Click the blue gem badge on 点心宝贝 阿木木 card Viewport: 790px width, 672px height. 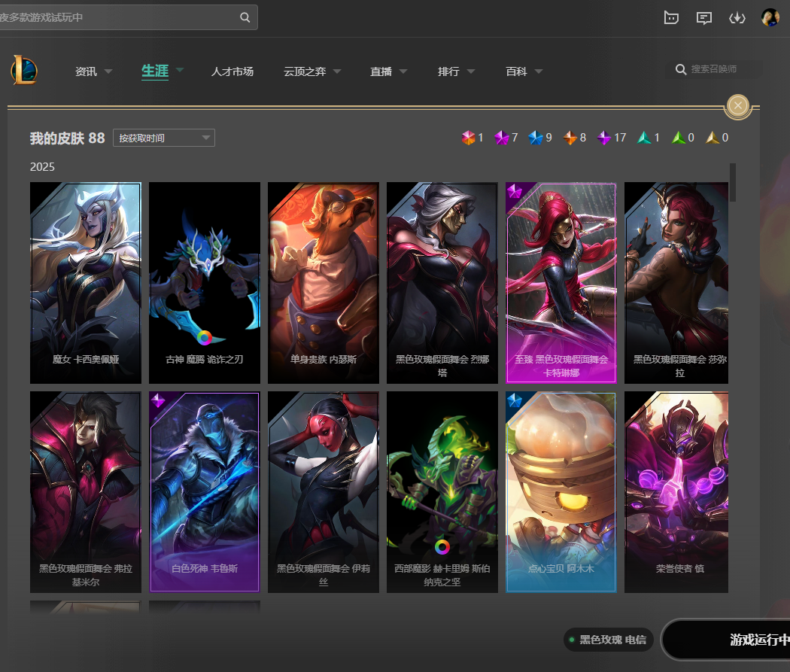(515, 400)
